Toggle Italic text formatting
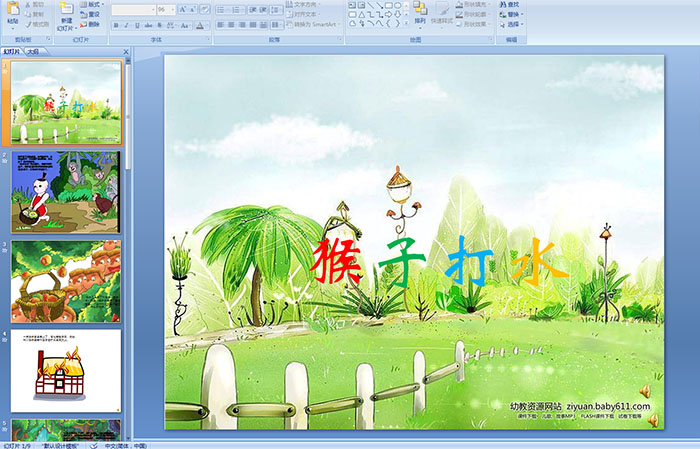The width and height of the screenshot is (700, 449). 124,25
